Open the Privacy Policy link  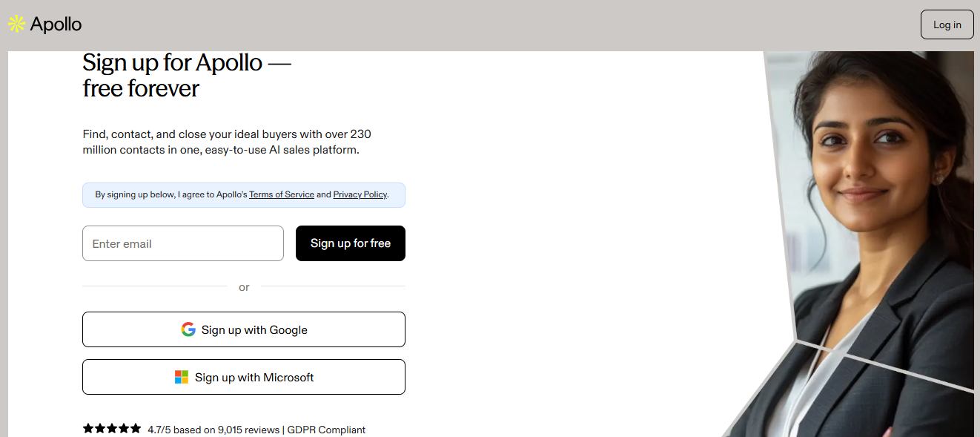coord(360,194)
